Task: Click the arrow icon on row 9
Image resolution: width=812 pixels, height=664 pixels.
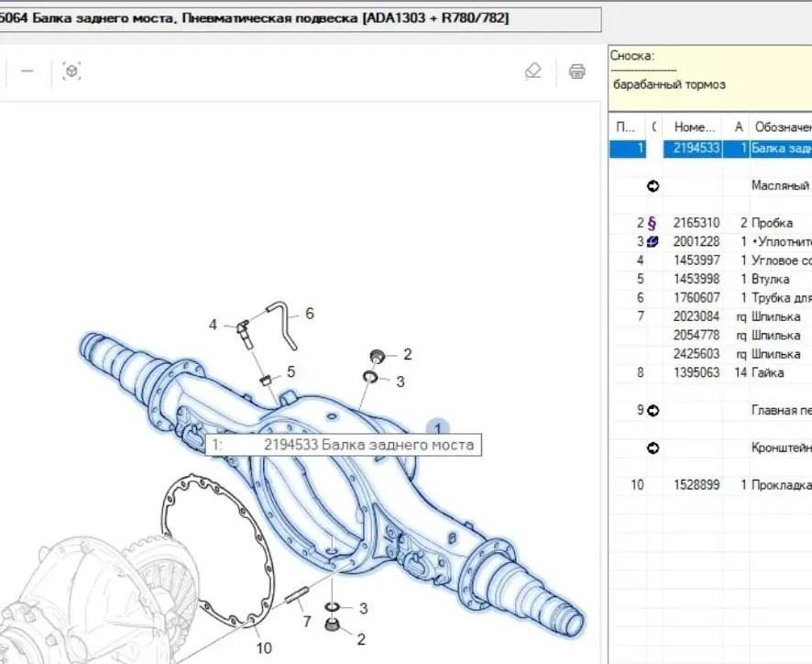Action: pos(653,411)
